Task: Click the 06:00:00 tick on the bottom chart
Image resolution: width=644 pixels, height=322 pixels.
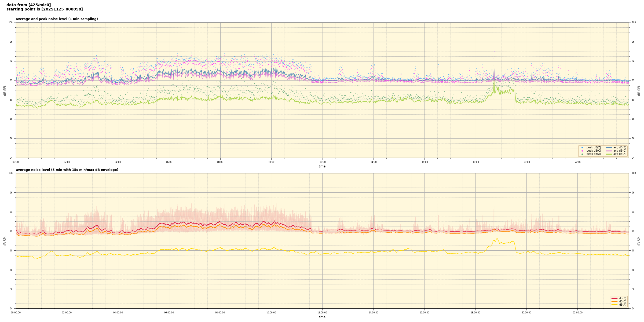Action: click(169, 313)
